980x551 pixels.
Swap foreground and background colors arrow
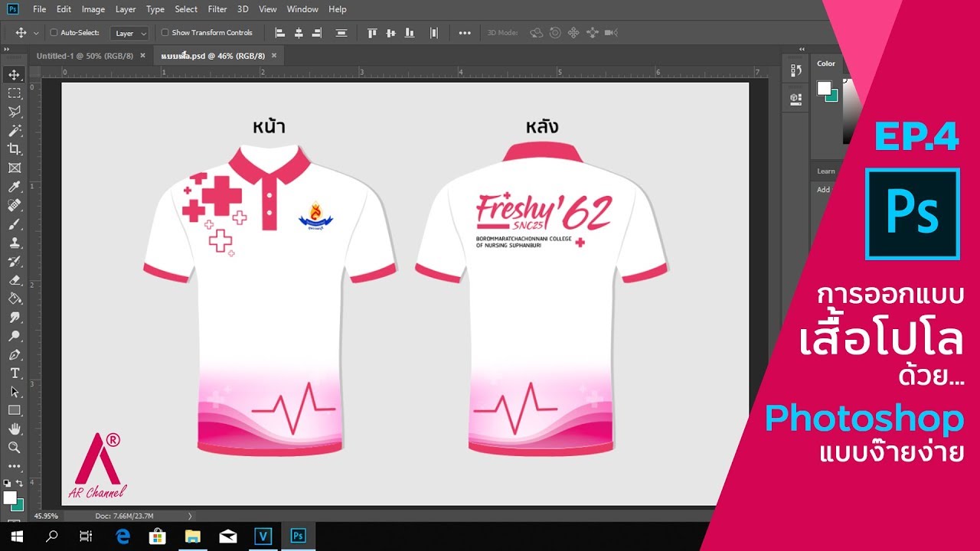coord(20,484)
